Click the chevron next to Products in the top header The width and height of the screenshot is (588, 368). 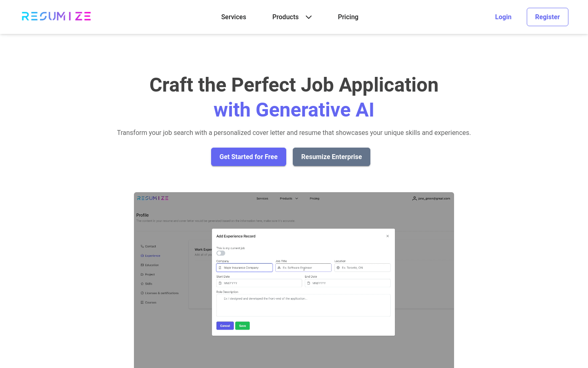point(309,17)
